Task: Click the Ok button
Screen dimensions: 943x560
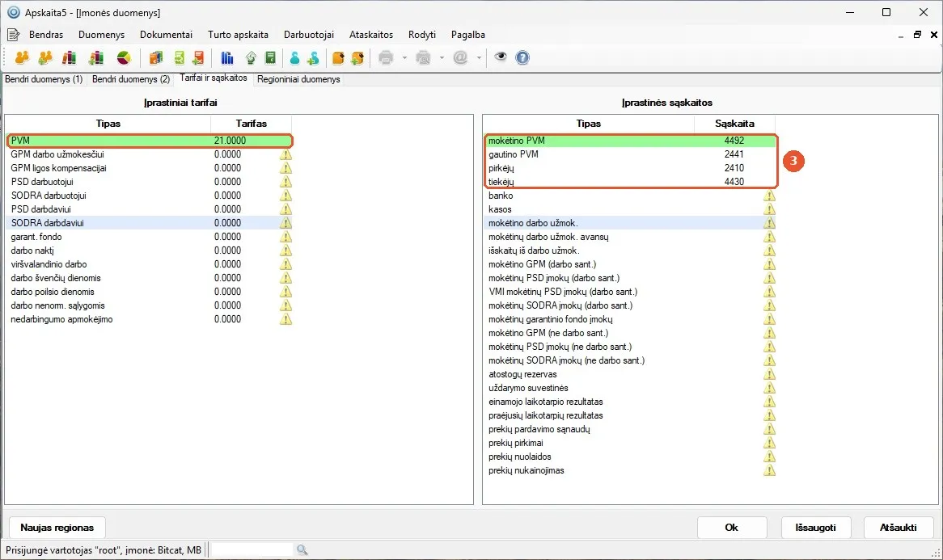Action: [732, 528]
